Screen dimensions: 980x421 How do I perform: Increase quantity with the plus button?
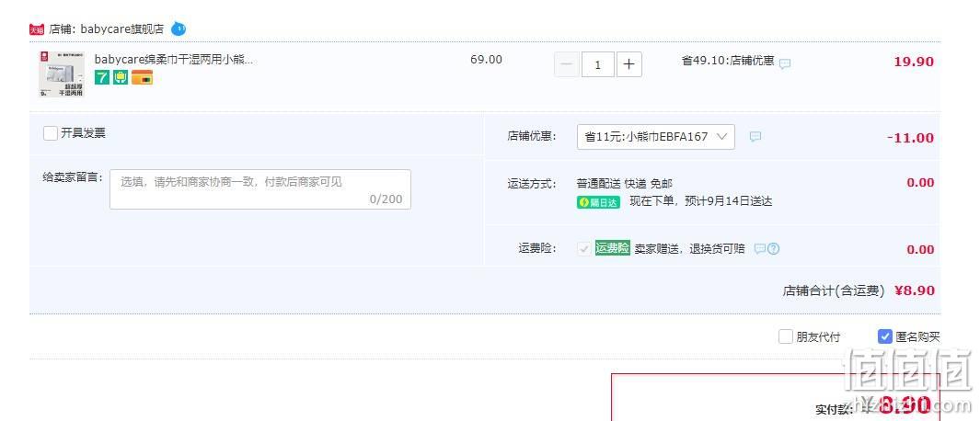(x=629, y=64)
